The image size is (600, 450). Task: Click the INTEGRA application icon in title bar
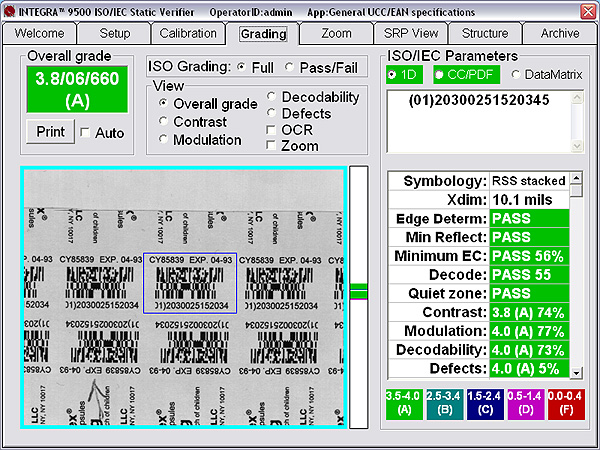tap(8, 8)
